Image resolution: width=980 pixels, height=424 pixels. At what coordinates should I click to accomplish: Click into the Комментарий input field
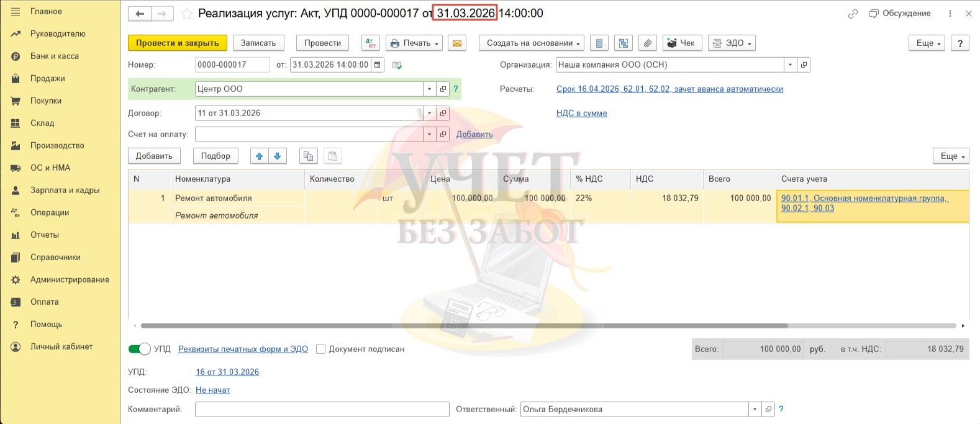point(322,409)
